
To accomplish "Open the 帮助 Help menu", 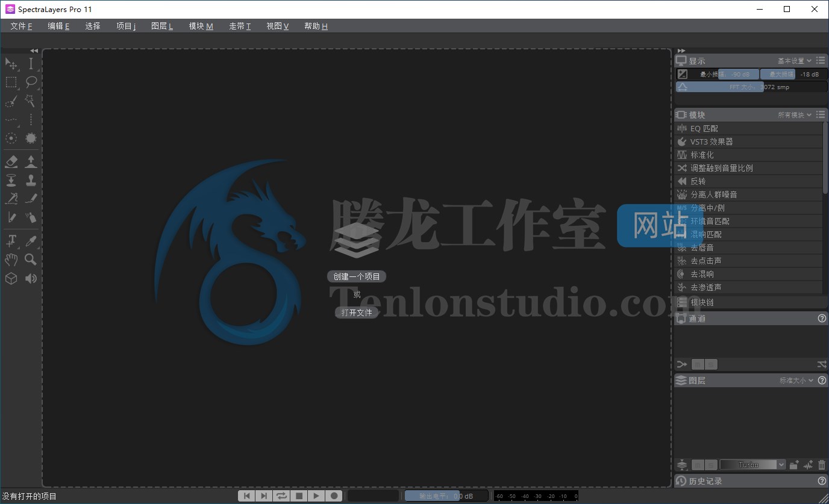I will point(316,26).
